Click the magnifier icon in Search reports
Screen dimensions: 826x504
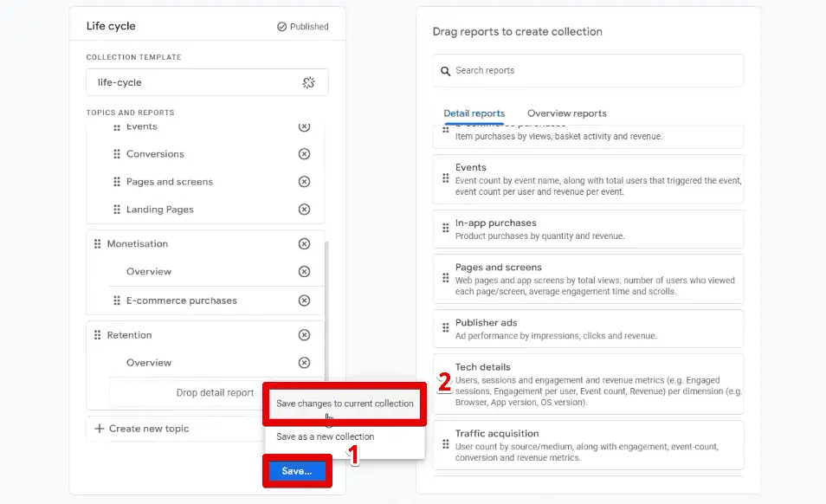pyautogui.click(x=446, y=71)
